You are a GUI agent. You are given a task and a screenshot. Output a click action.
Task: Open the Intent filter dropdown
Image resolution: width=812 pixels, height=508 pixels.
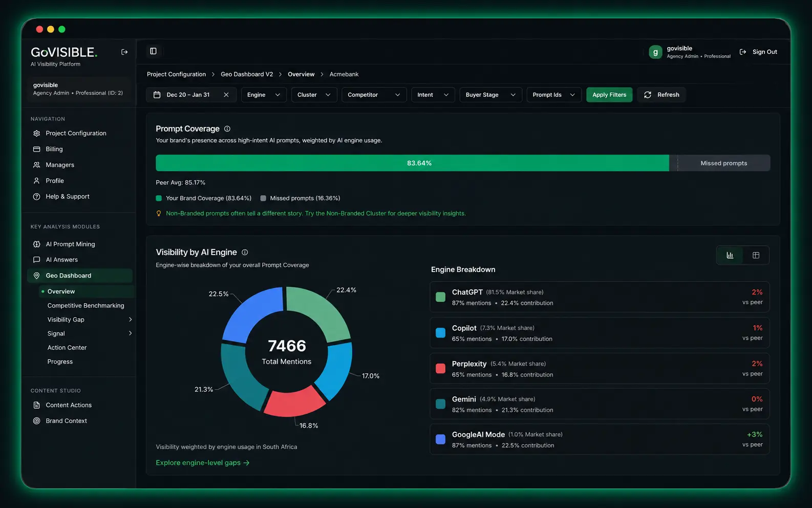tap(433, 95)
